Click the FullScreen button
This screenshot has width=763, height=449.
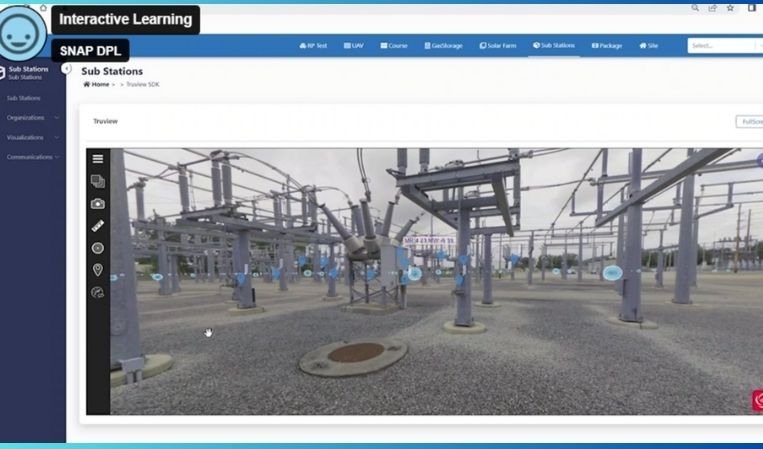click(749, 121)
